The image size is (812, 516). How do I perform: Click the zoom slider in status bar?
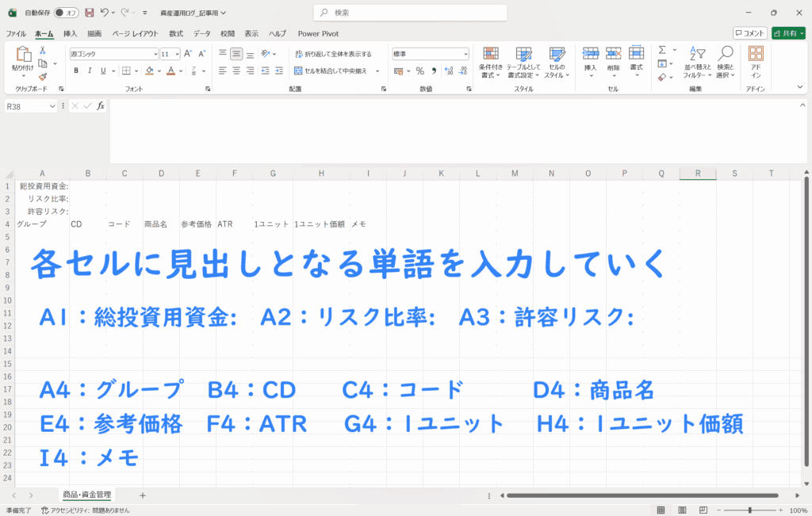click(x=749, y=510)
